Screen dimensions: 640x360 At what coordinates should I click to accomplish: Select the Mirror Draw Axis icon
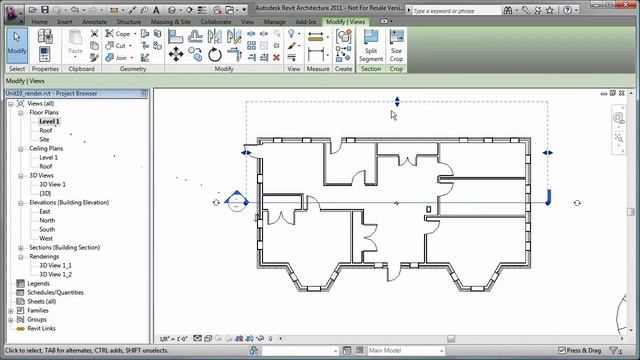(234, 37)
